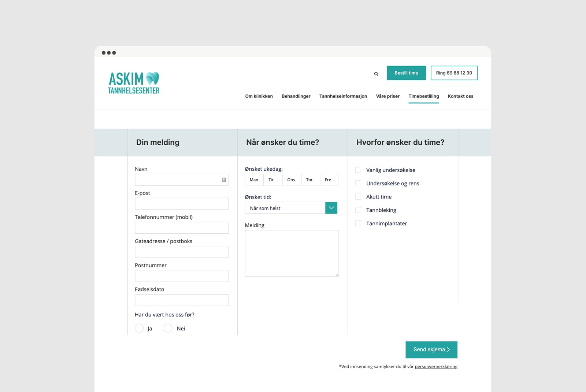Select the Ja radio button

coord(139,328)
